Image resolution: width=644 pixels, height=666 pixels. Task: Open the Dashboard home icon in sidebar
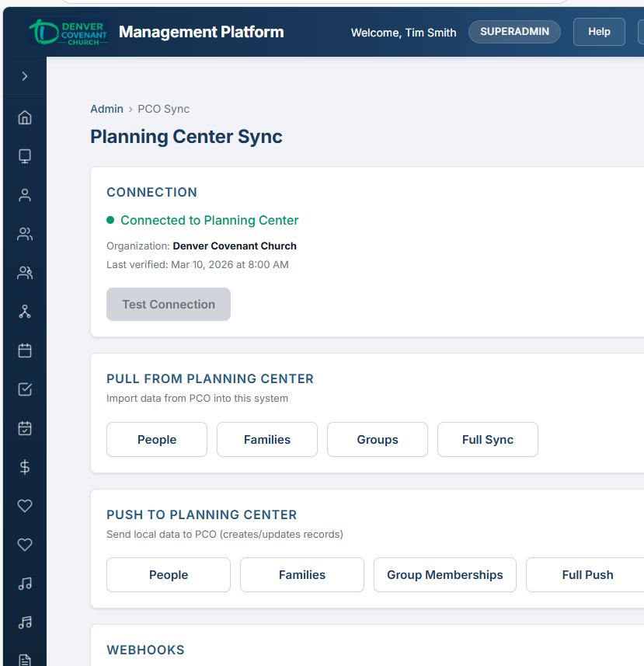(x=24, y=117)
